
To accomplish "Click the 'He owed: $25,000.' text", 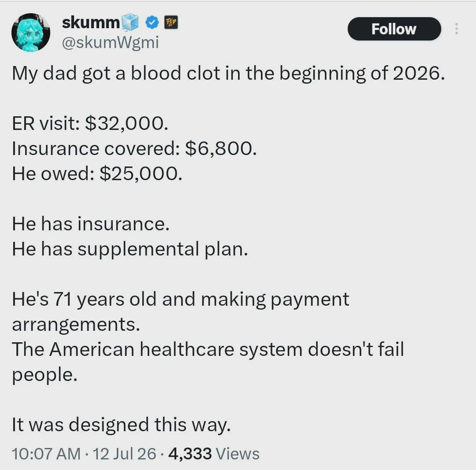I will (97, 174).
